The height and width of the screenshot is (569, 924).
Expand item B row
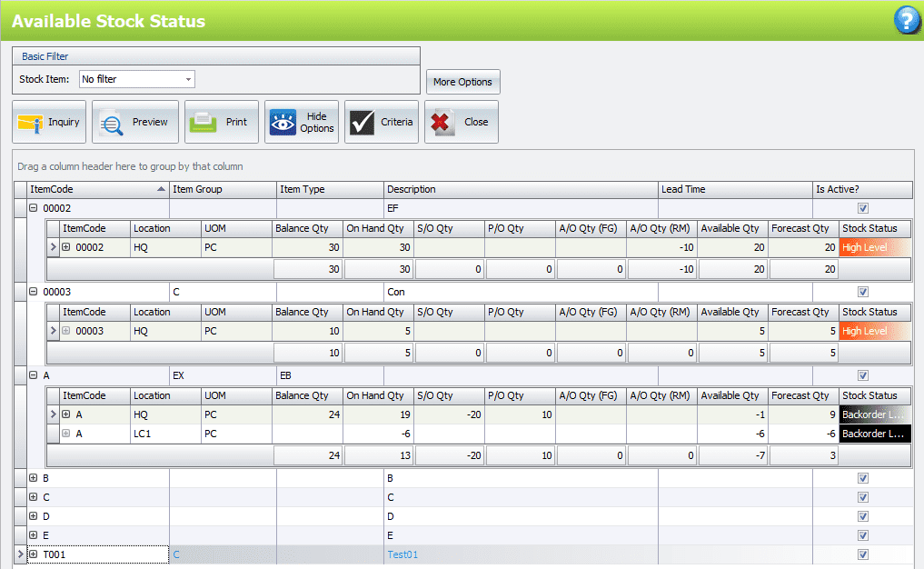[34, 477]
